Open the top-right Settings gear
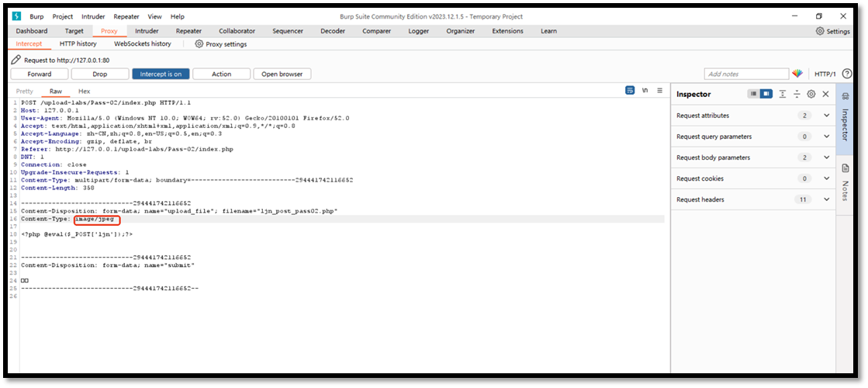 pos(832,32)
